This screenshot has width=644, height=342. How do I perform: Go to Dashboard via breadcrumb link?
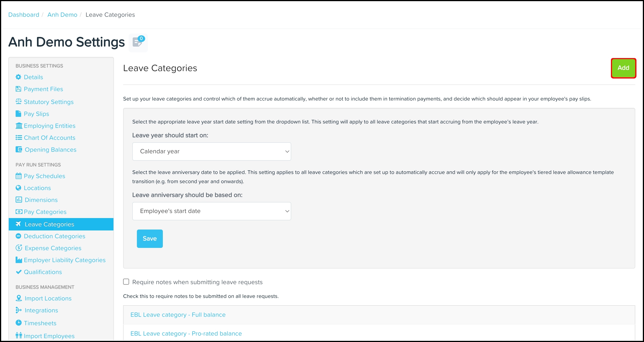pos(24,15)
